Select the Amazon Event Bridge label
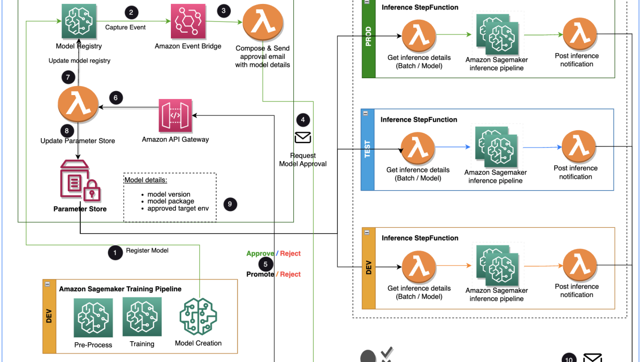 [x=188, y=46]
